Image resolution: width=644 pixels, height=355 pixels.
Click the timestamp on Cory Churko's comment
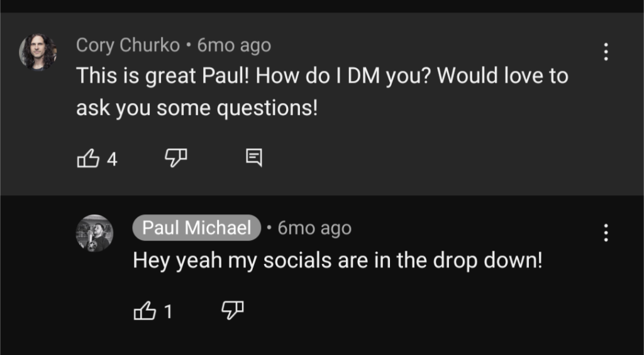click(x=234, y=45)
